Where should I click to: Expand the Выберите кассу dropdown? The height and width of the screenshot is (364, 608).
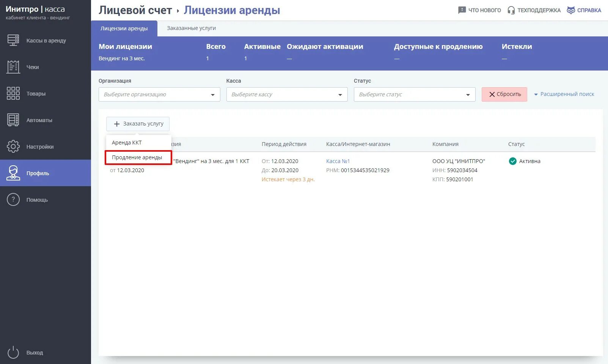click(286, 94)
